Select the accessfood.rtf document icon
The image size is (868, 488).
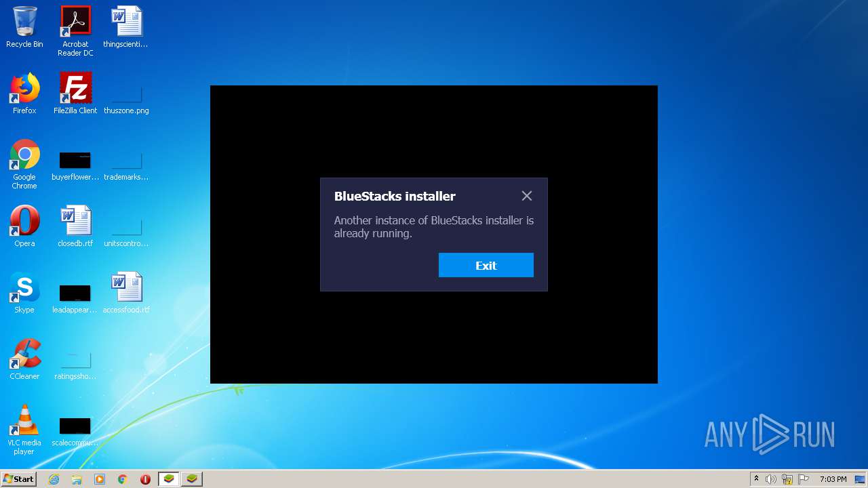[x=126, y=293]
